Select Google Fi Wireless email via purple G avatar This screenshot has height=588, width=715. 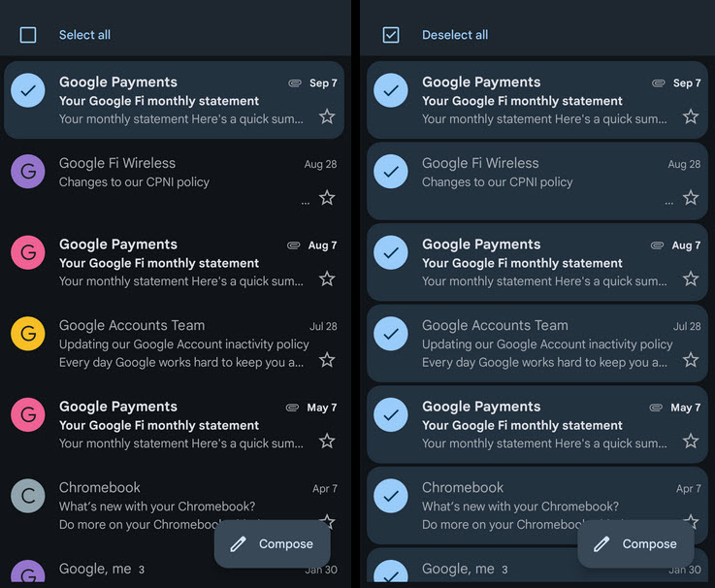(28, 172)
